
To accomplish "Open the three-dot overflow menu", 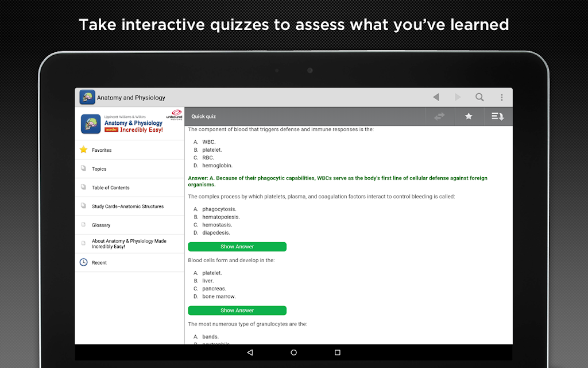I will tap(501, 98).
